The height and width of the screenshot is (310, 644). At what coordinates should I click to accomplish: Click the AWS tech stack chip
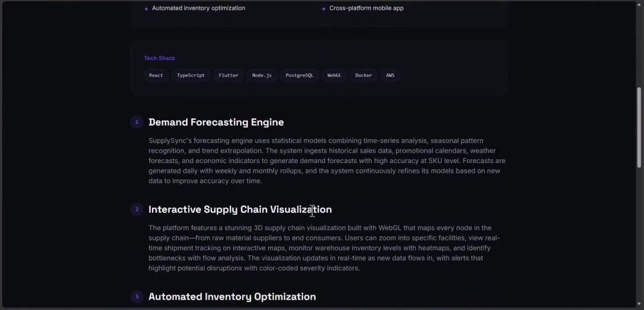(390, 75)
